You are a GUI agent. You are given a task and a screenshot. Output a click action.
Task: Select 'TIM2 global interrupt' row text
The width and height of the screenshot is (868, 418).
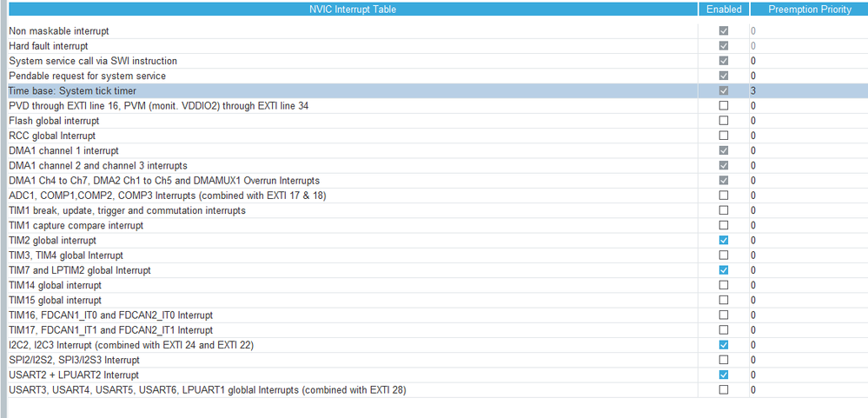(53, 240)
